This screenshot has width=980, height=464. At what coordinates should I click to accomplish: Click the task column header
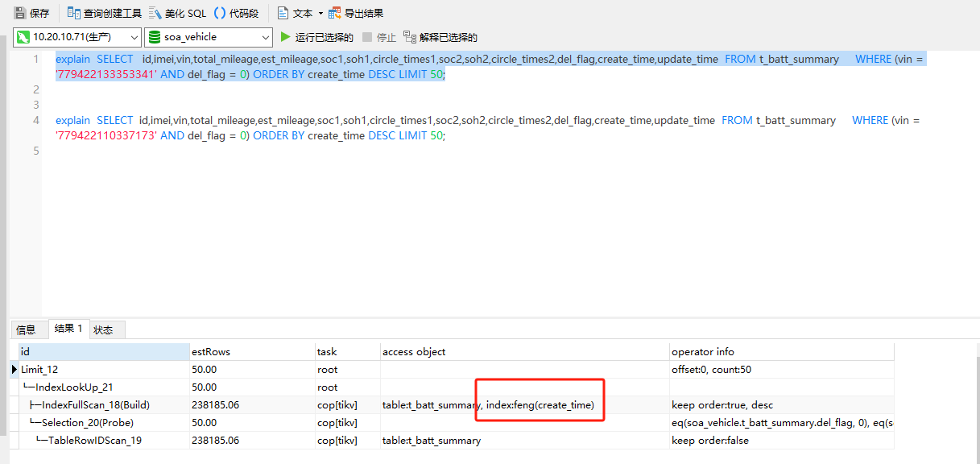(348, 351)
